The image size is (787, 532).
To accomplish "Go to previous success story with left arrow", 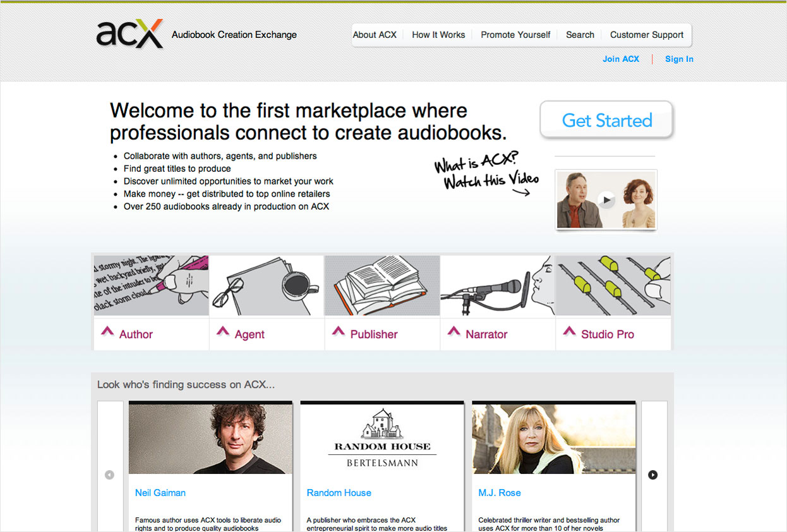I will click(109, 475).
